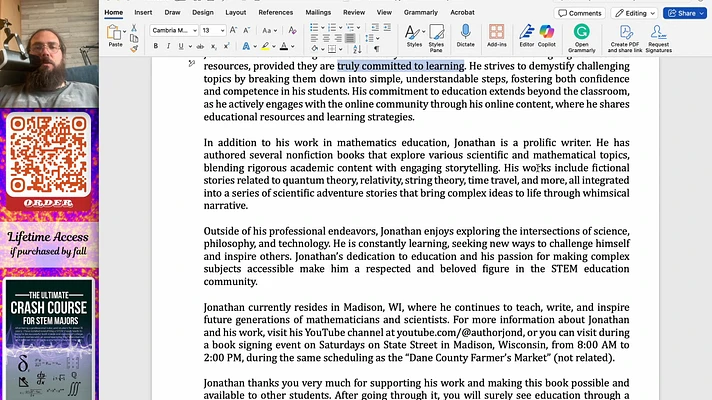Toggle superscript formatting
Viewport: 712px width, 400px height.
pos(226,46)
